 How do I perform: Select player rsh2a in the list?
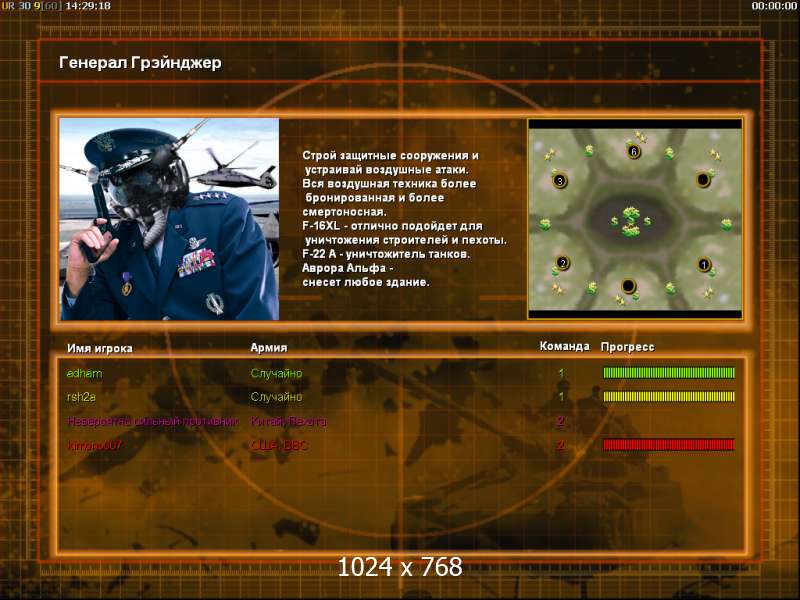pos(82,397)
